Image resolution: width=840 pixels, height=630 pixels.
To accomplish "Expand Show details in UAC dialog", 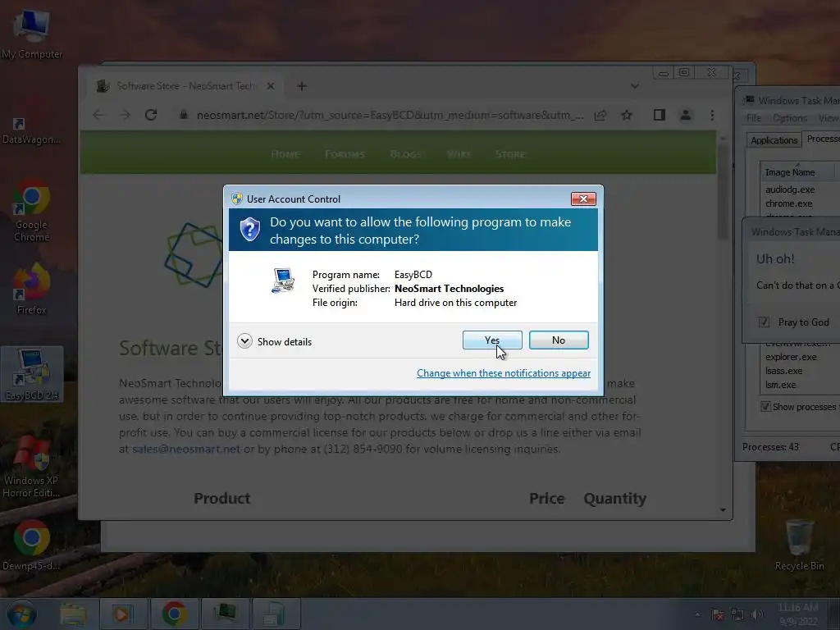I will point(274,341).
